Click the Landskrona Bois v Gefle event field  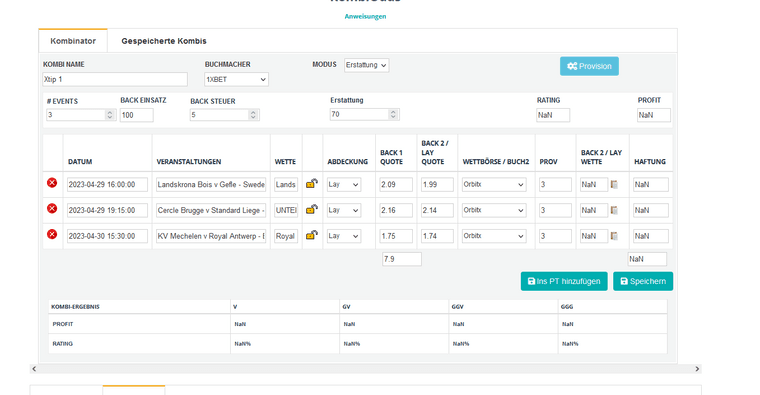pos(211,184)
